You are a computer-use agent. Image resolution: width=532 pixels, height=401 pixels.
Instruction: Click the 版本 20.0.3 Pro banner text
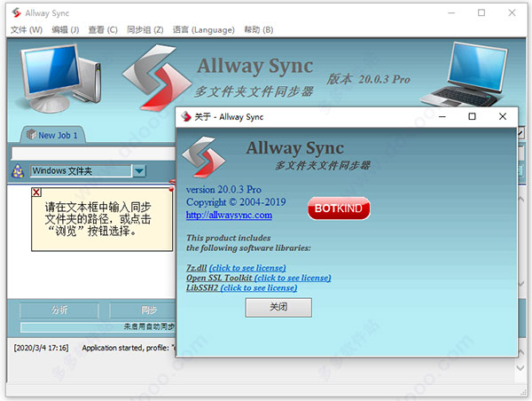(368, 79)
